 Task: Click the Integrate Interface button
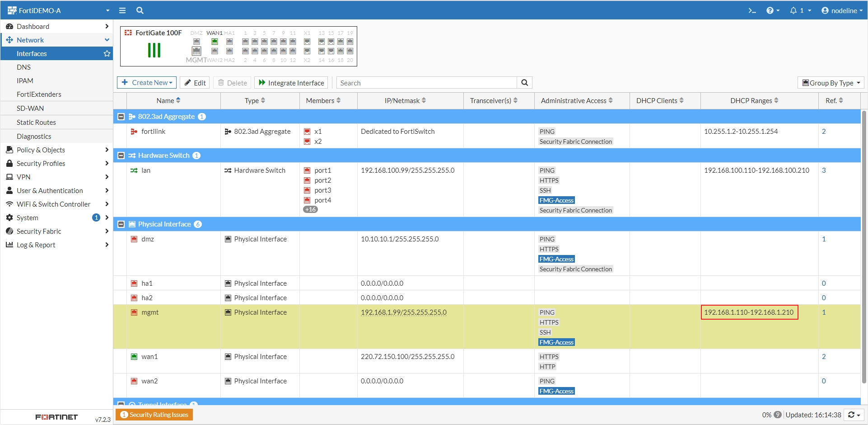[291, 83]
